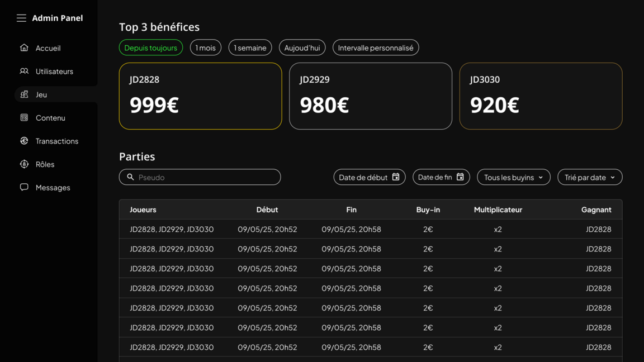The image size is (644, 362).
Task: Focus the Pseudo search field
Action: pyautogui.click(x=200, y=177)
